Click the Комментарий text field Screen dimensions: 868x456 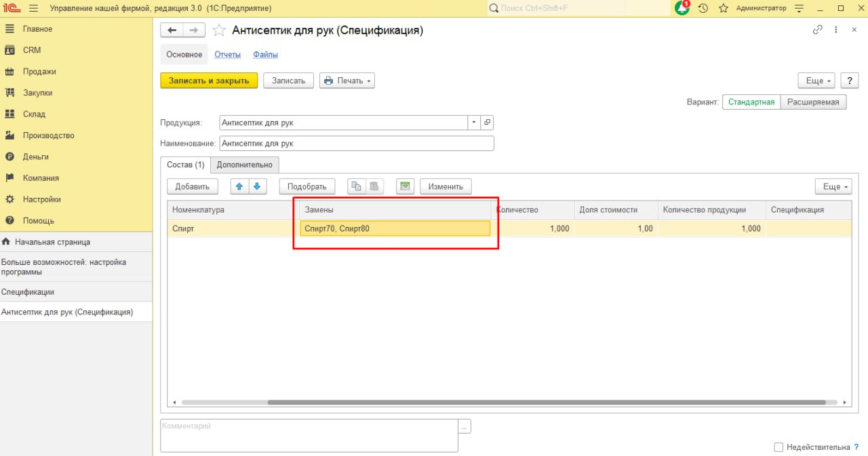point(309,435)
